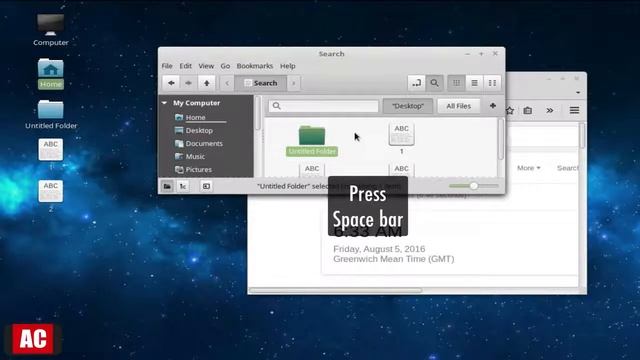Select the green Untitled Folder in search results
This screenshot has height=360, width=640.
[312, 141]
